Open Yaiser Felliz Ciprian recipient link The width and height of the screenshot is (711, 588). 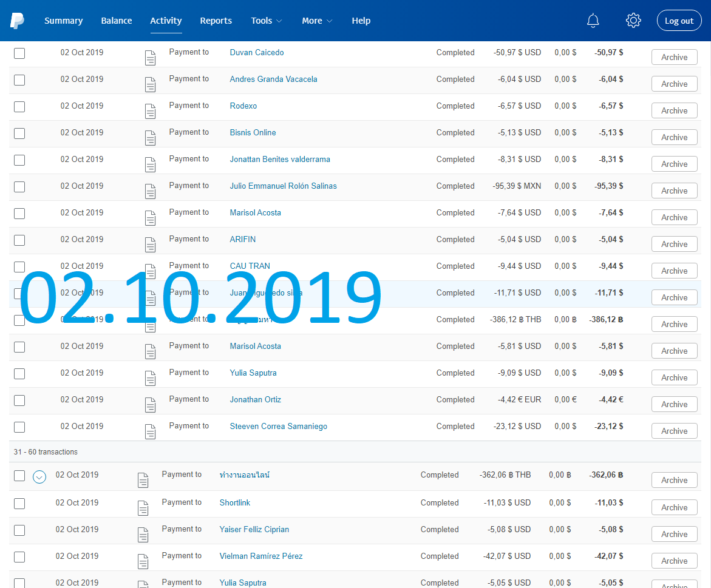pos(254,530)
